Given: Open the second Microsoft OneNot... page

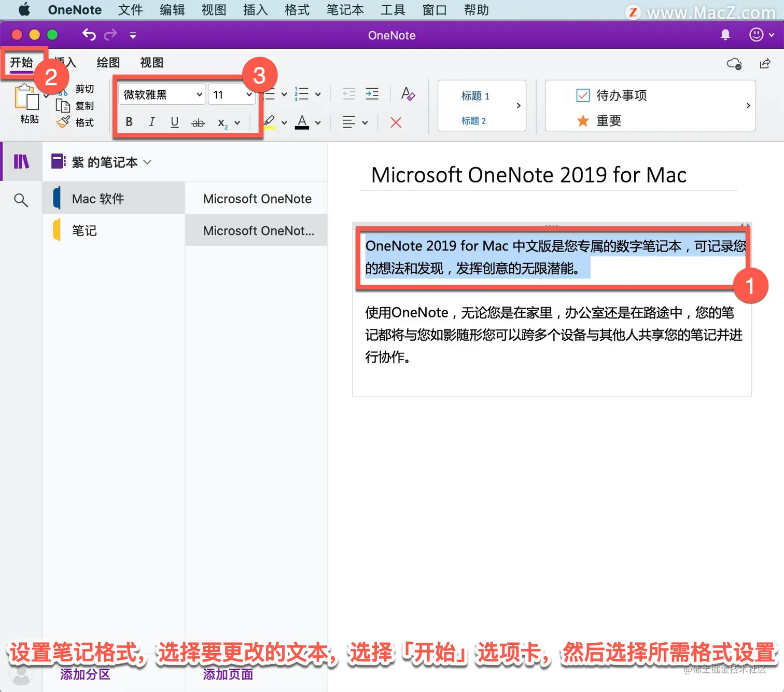Looking at the screenshot, I should [257, 230].
